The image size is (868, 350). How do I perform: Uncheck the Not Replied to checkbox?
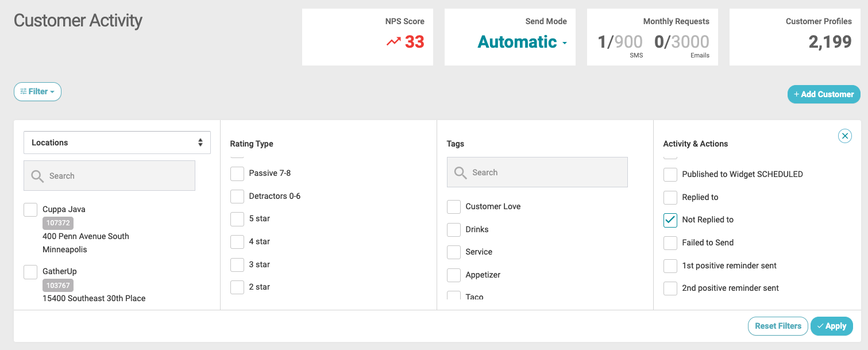point(670,220)
